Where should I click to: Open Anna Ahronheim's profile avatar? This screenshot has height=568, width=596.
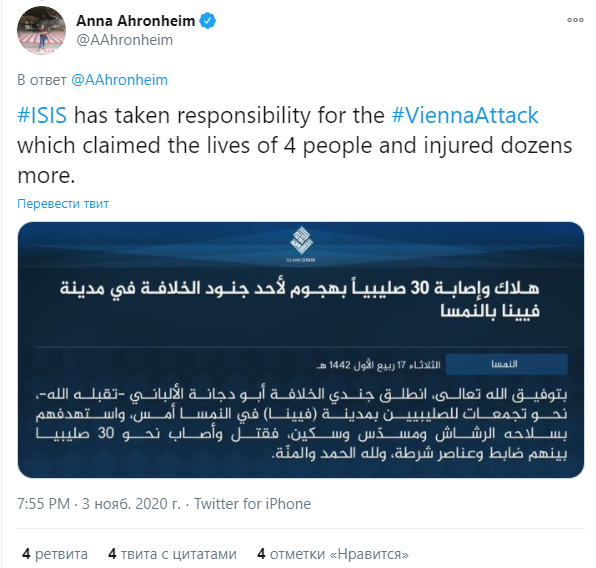[x=41, y=30]
